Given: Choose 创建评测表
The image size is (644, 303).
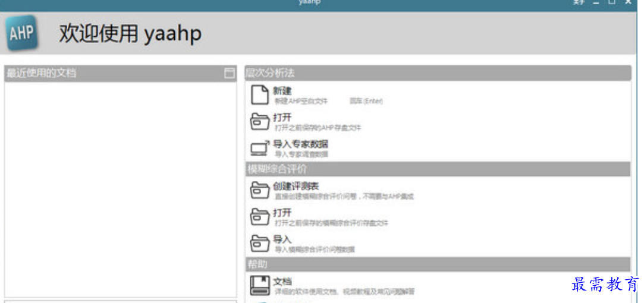Looking at the screenshot, I should 296,187.
